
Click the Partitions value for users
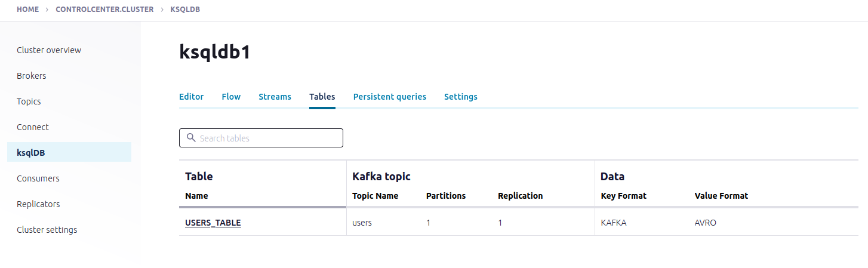[428, 223]
